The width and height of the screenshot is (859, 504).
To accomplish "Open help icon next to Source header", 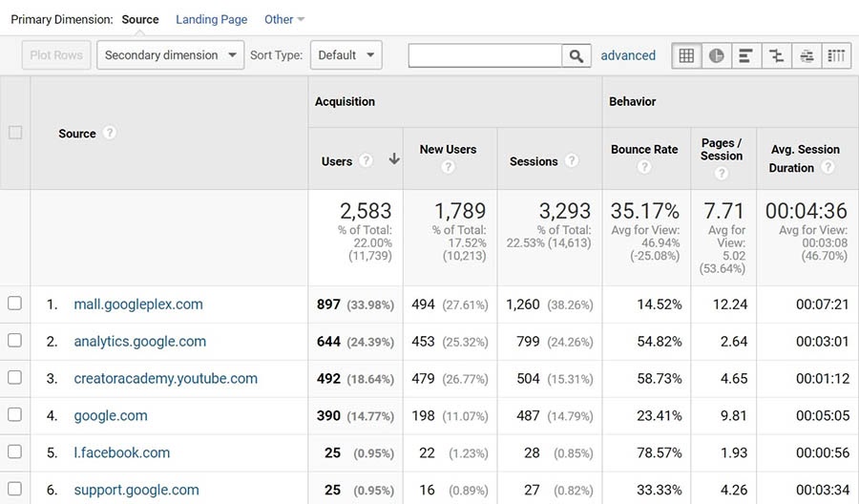I will pyautogui.click(x=110, y=133).
